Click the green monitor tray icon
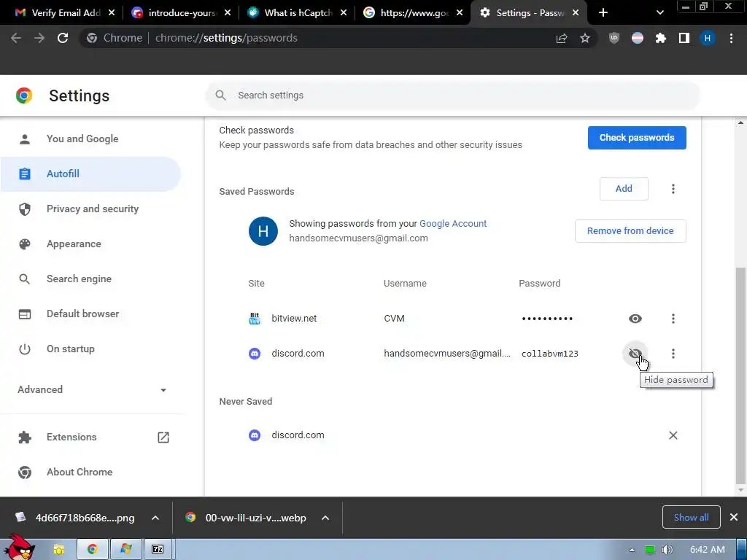 pyautogui.click(x=649, y=550)
